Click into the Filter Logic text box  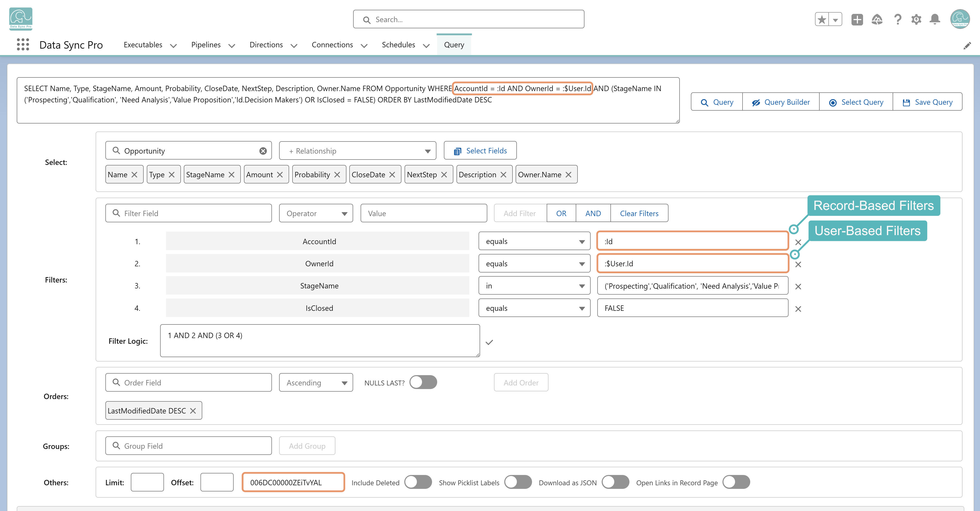pyautogui.click(x=320, y=340)
